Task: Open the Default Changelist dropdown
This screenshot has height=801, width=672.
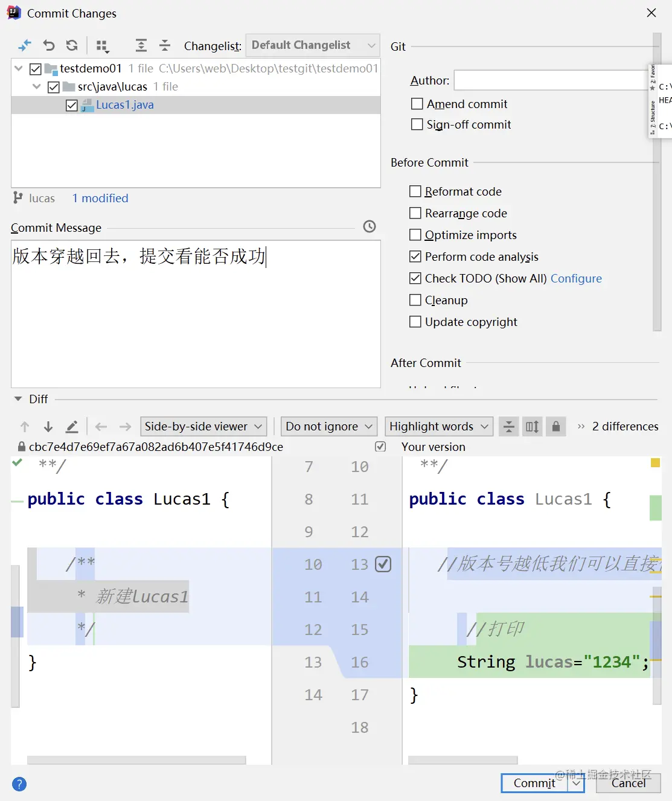Action: click(313, 45)
